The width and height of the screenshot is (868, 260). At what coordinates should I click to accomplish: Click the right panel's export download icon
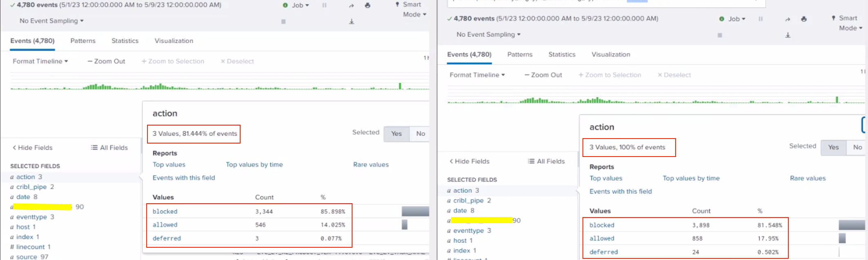pos(788,35)
